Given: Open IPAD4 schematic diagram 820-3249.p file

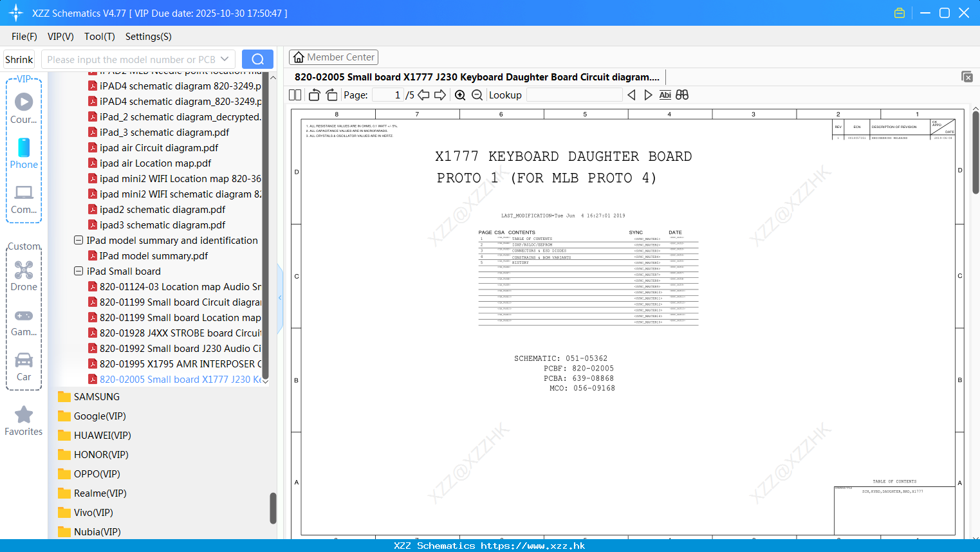Looking at the screenshot, I should click(x=174, y=86).
